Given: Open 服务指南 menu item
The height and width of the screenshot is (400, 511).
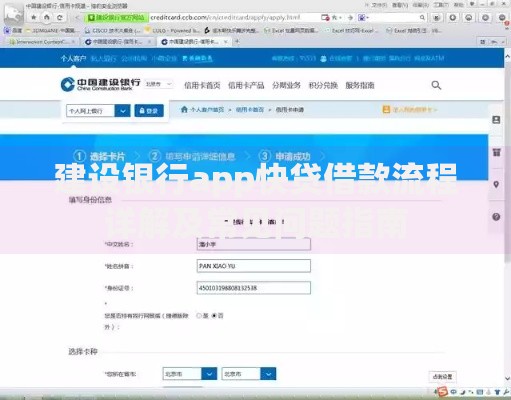Looking at the screenshot, I should pyautogui.click(x=360, y=85).
